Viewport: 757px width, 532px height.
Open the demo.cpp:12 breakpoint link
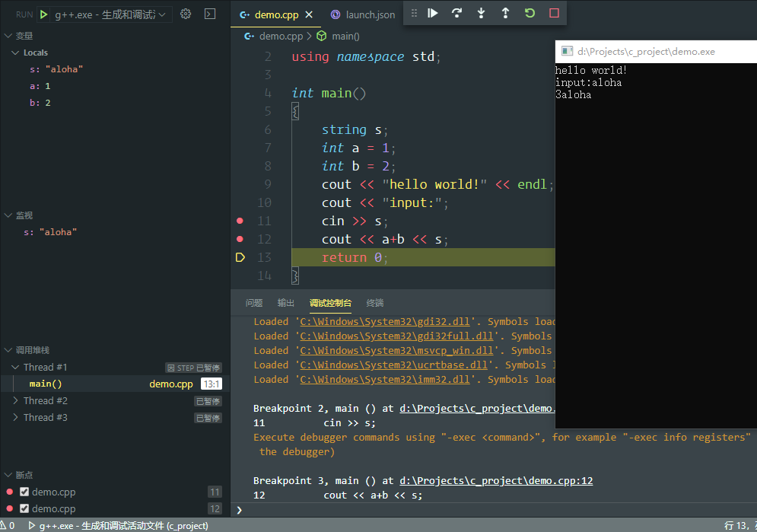pyautogui.click(x=496, y=481)
